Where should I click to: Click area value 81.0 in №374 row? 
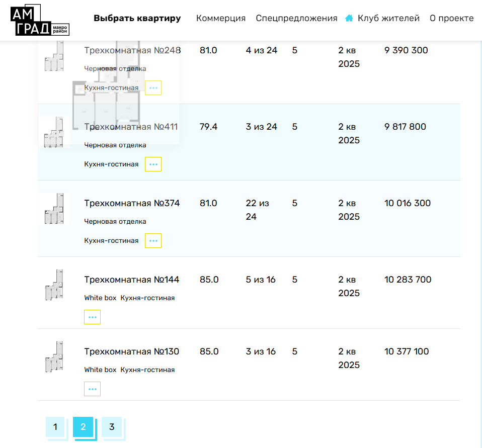click(x=208, y=203)
